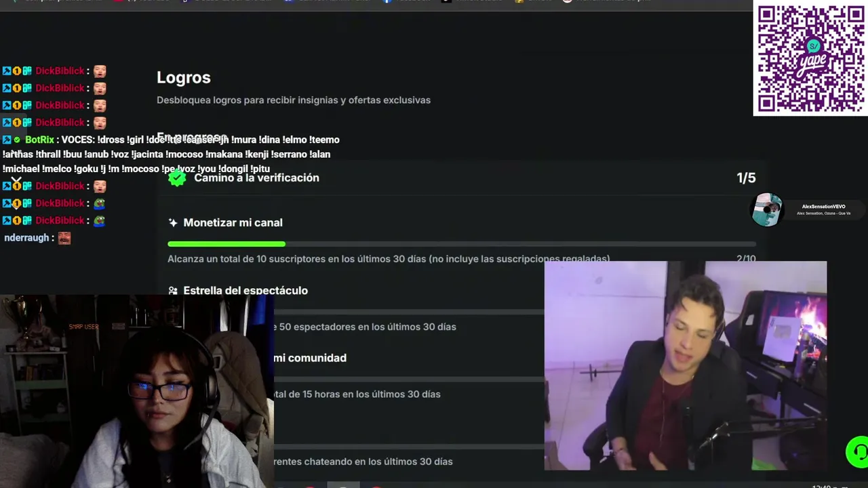This screenshot has width=868, height=488.
Task: Click the green headset icon
Action: pyautogui.click(x=859, y=452)
